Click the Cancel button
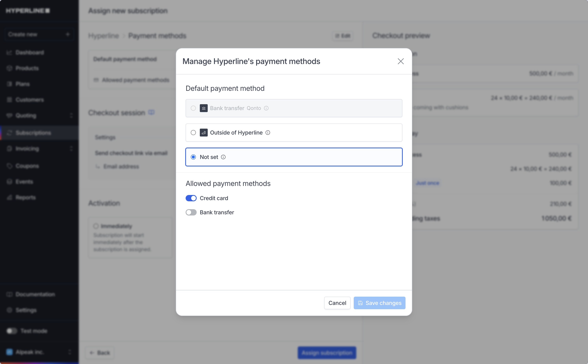The width and height of the screenshot is (588, 364). [x=337, y=303]
